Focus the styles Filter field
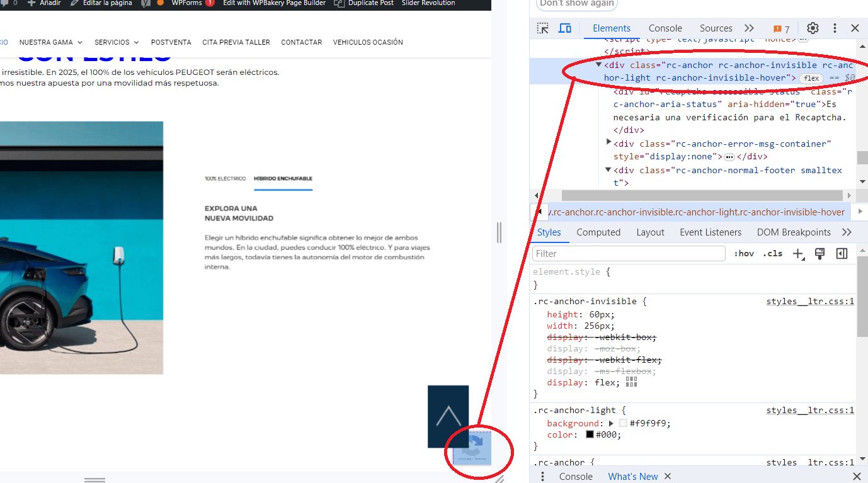The height and width of the screenshot is (483, 868). (x=629, y=254)
